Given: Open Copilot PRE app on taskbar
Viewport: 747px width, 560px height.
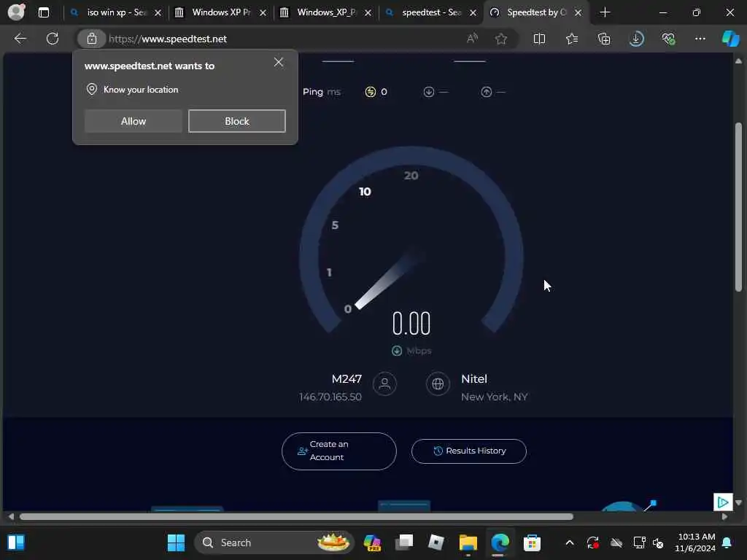Looking at the screenshot, I should [x=372, y=542].
